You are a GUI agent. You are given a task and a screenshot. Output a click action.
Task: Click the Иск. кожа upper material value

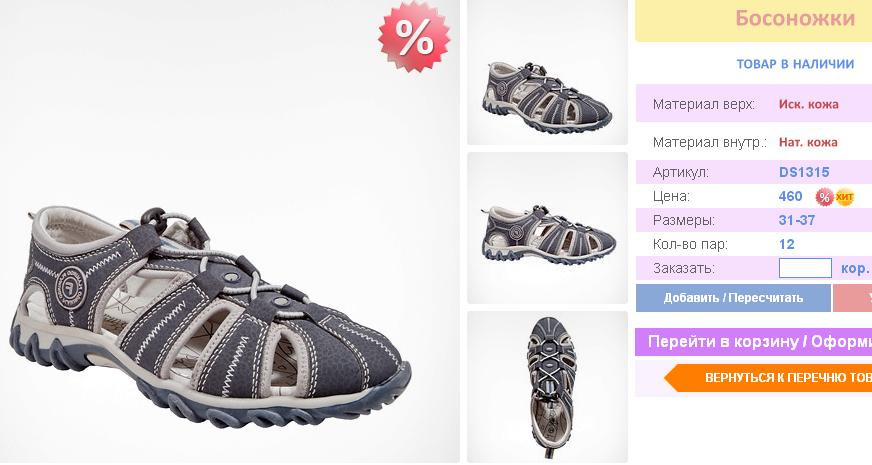[x=809, y=104]
